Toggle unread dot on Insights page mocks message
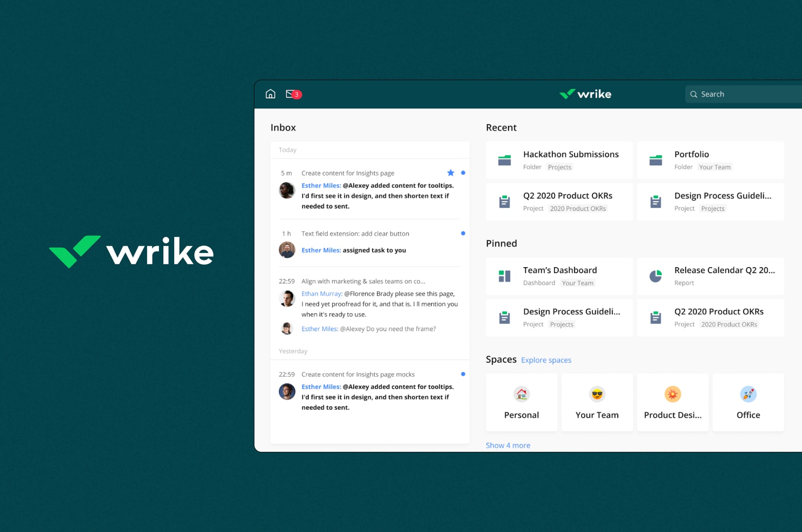Screen dimensions: 802x532 463,374
